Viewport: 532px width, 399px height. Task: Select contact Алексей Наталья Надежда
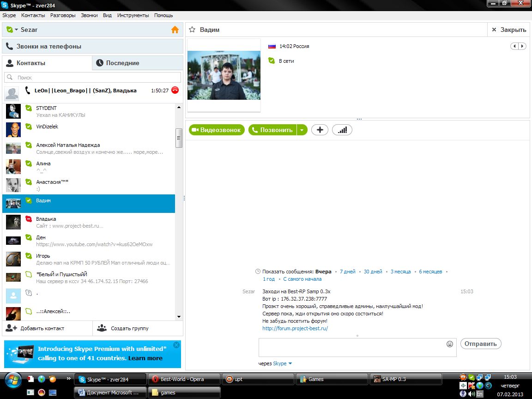pyautogui.click(x=89, y=148)
